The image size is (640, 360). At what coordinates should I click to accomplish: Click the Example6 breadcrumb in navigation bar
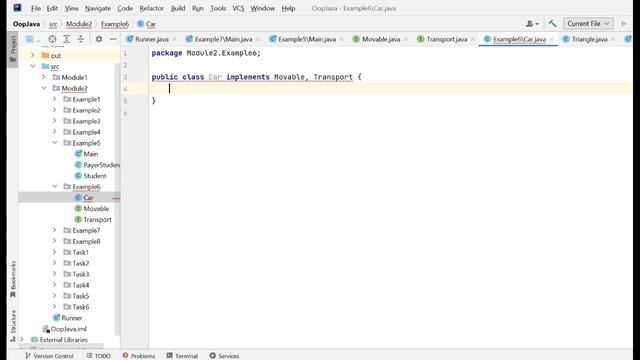pos(115,24)
